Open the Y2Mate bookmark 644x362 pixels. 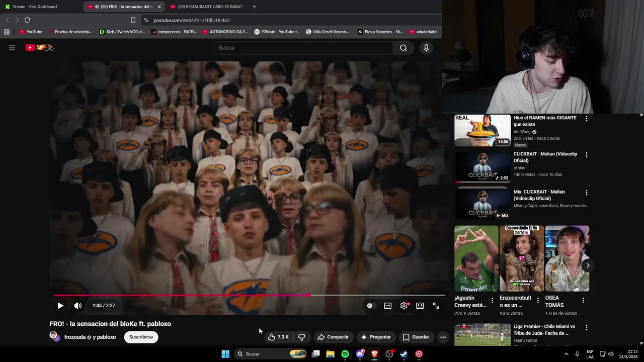point(277,32)
